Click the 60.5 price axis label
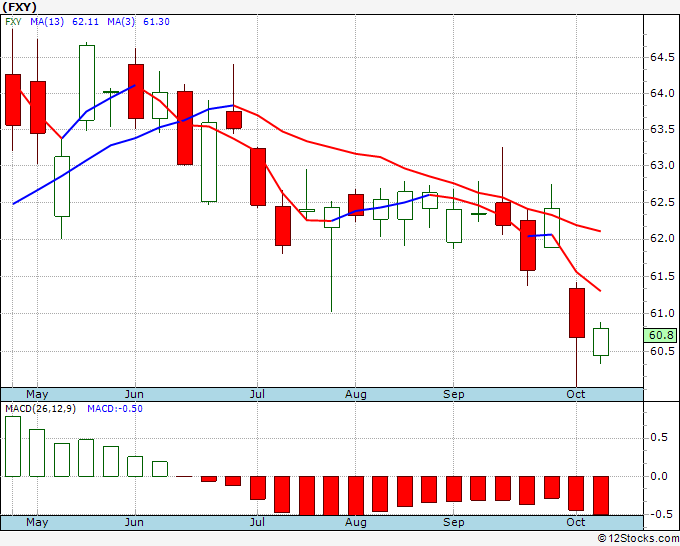 (662, 351)
